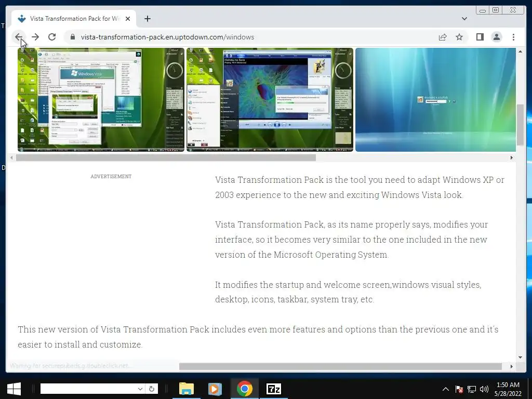Viewport: 532px width, 399px height.
Task: Click the page vertical scrollbar up arrow
Action: tap(521, 51)
